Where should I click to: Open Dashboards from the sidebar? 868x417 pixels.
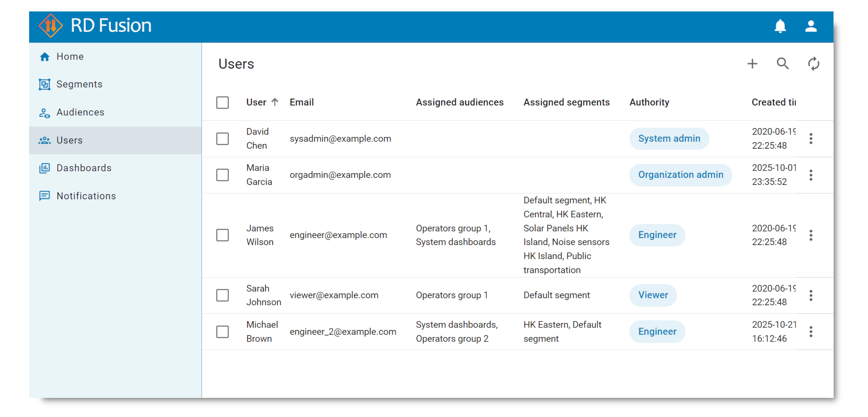[84, 168]
